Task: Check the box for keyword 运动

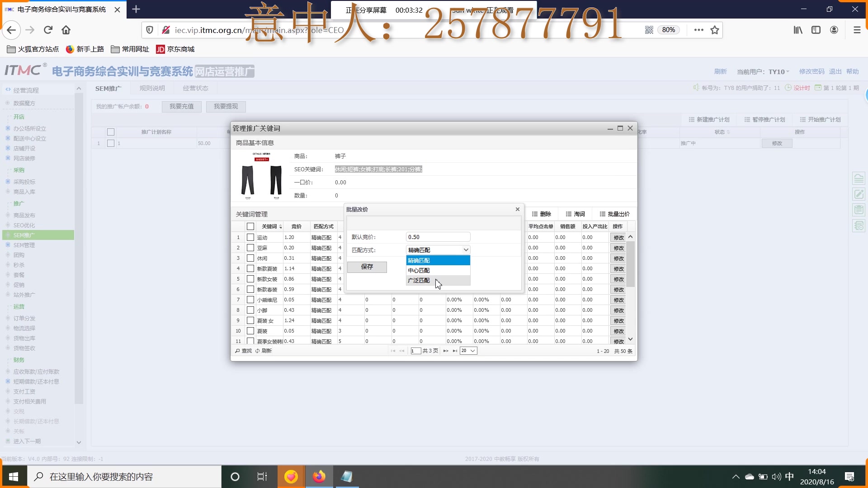Action: click(250, 237)
